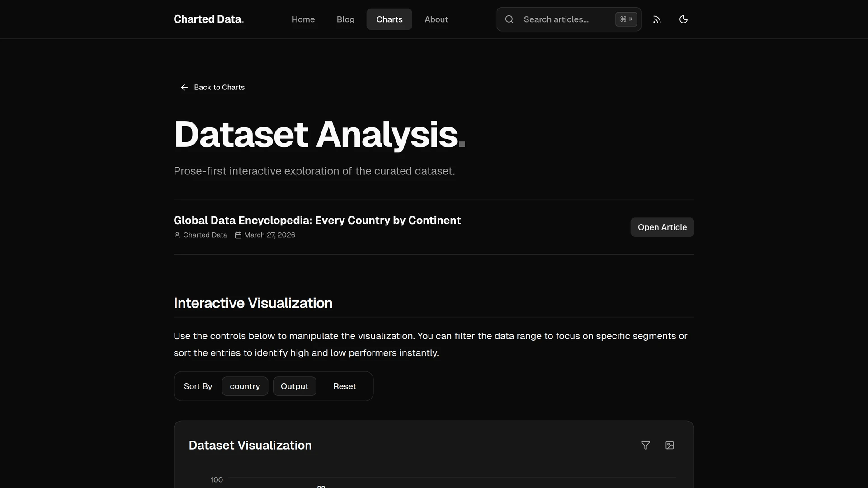
Task: Click the author person icon
Action: coord(177,235)
